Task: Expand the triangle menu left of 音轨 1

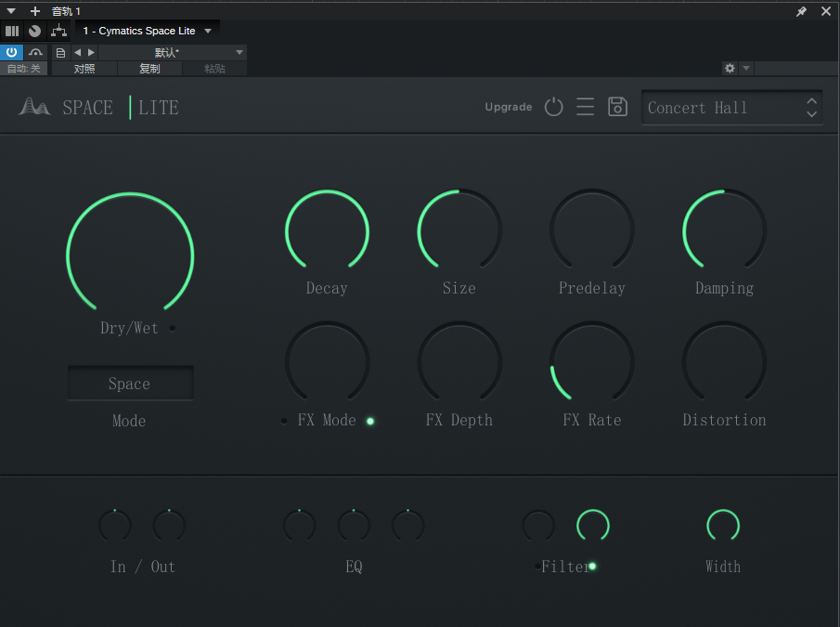Action: [x=11, y=11]
